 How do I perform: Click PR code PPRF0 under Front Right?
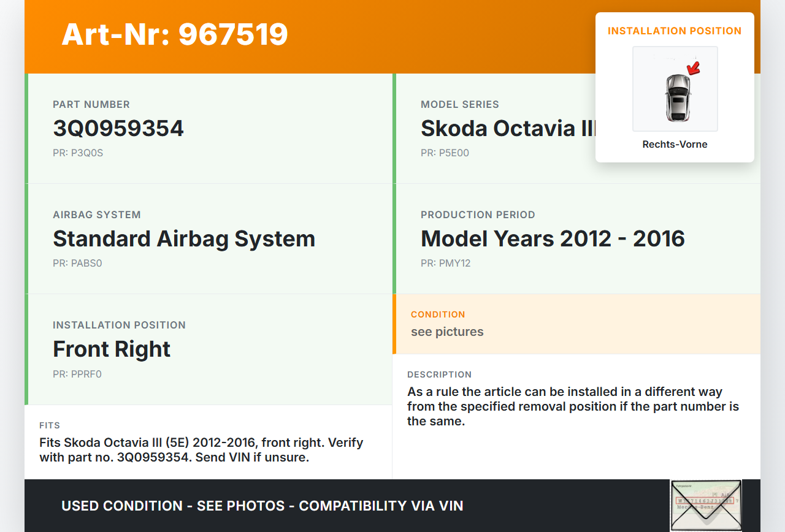pos(77,374)
